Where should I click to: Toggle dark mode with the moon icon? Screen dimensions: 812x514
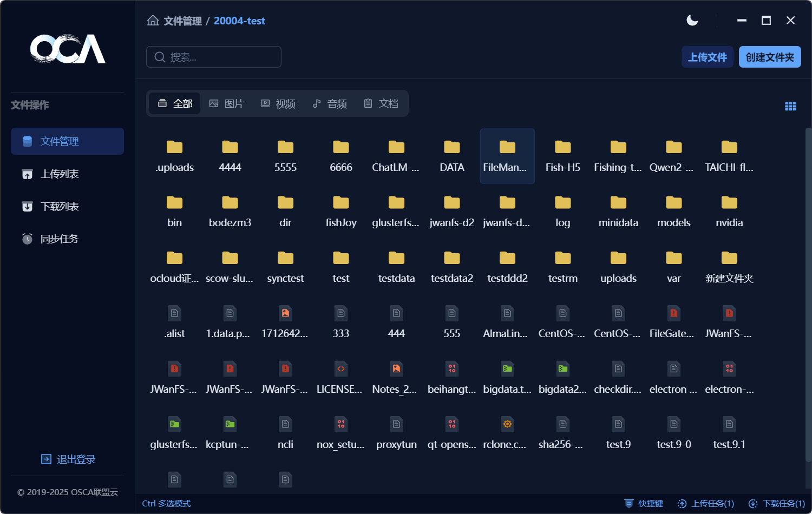tap(692, 21)
